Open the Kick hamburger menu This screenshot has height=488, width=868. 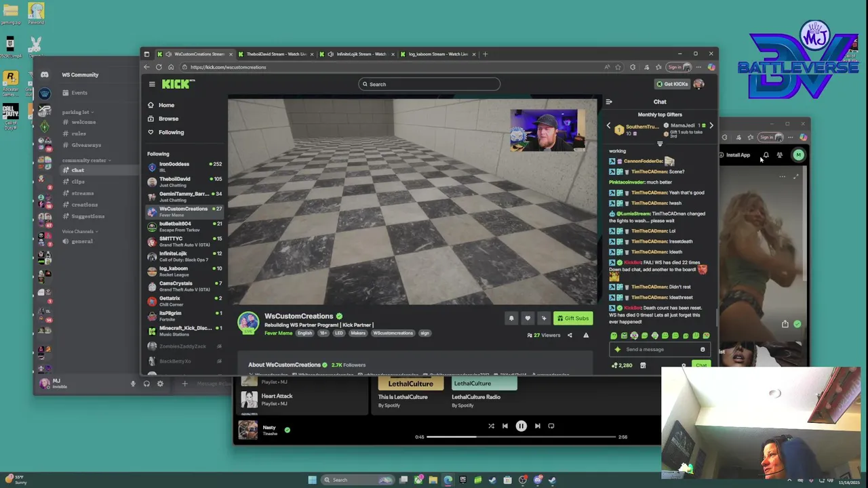152,84
